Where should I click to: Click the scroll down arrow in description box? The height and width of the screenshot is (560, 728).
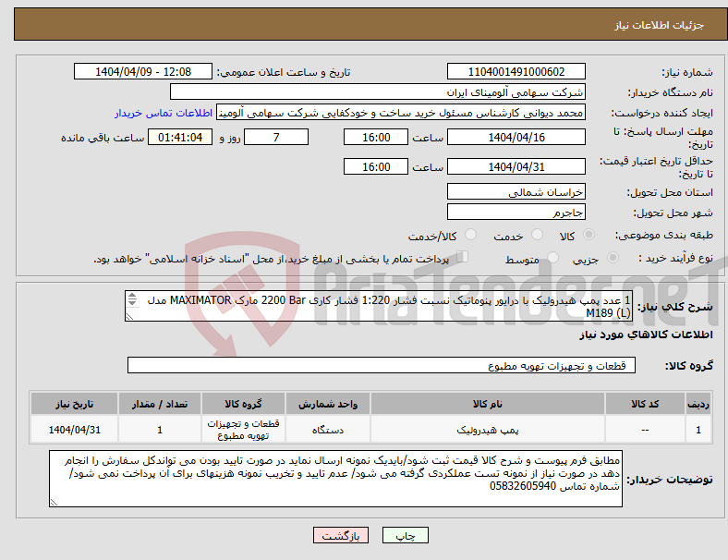coord(132,303)
